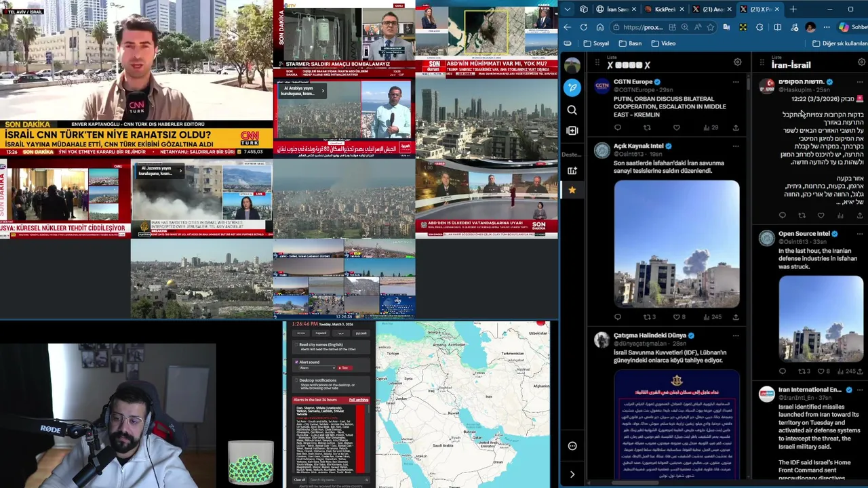Viewport: 868px width, 488px height.
Task: Toggle split screen in Edge toolbar
Action: (777, 27)
